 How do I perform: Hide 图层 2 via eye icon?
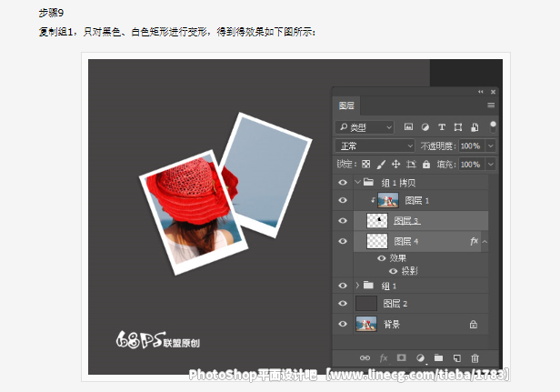click(x=343, y=304)
